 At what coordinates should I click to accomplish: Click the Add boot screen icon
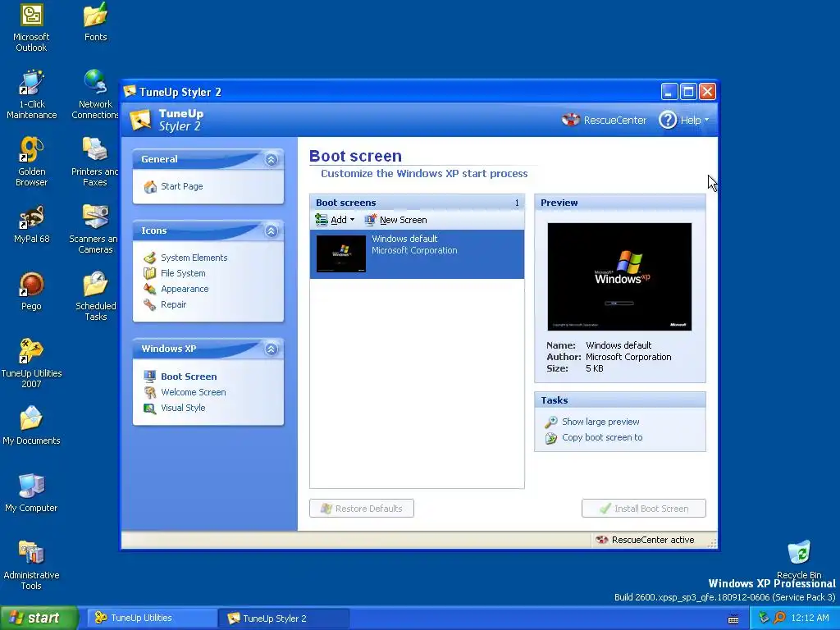tap(322, 220)
